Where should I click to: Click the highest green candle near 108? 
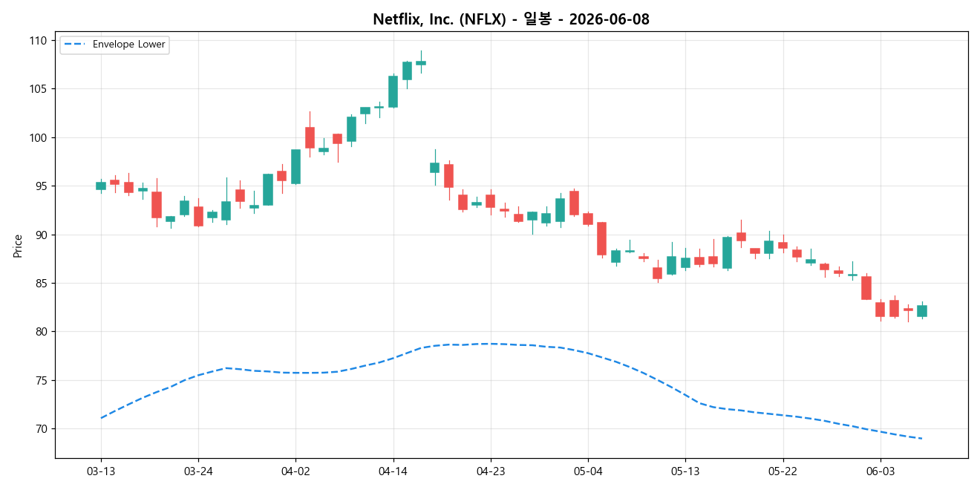tap(421, 63)
